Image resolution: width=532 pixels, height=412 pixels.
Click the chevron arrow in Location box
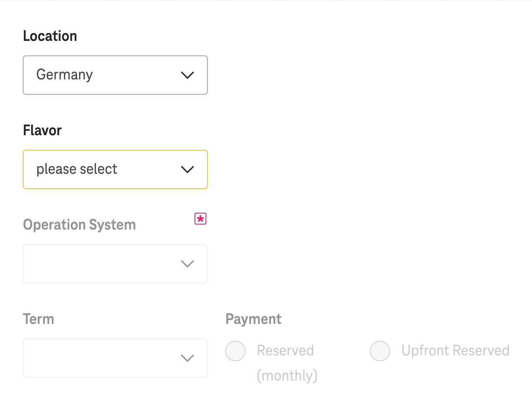187,75
